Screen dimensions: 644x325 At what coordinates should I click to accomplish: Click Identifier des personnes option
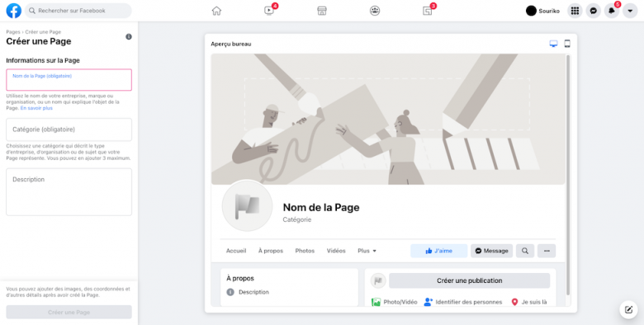point(463,302)
